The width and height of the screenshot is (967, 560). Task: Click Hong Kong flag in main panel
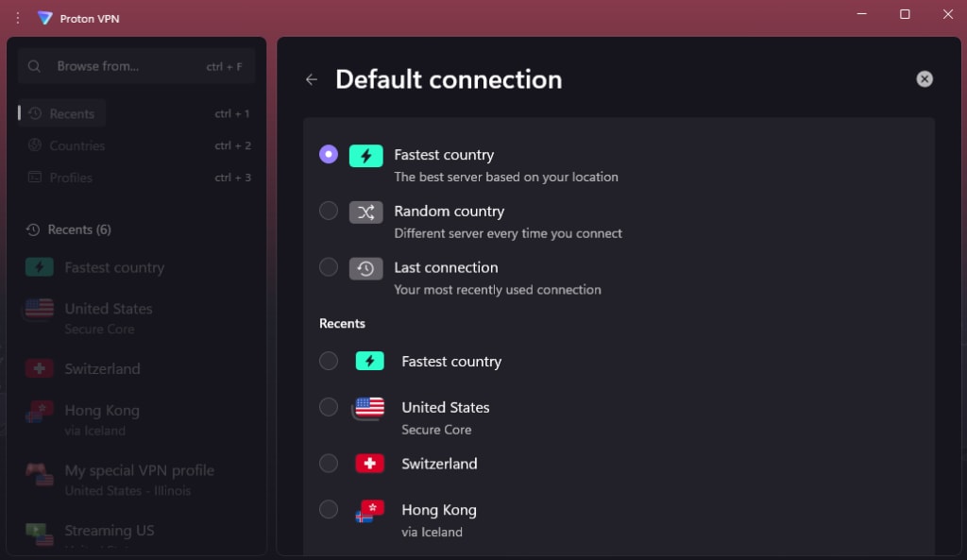click(370, 511)
